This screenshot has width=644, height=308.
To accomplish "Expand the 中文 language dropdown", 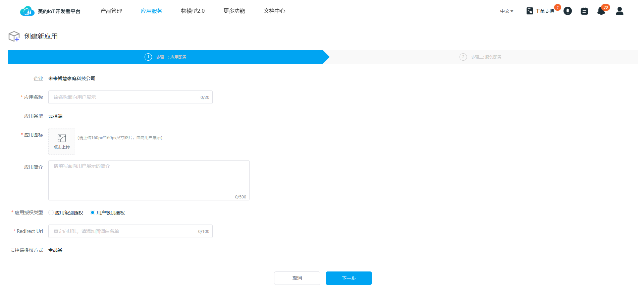I will [x=506, y=11].
